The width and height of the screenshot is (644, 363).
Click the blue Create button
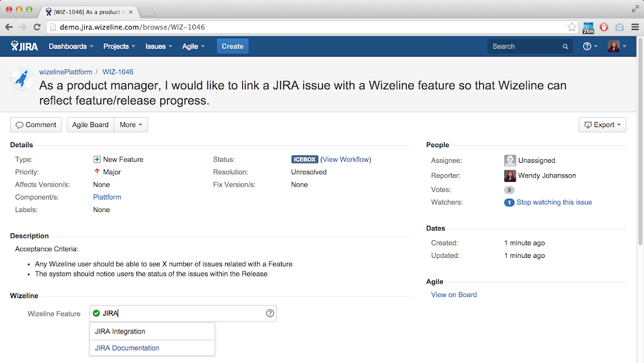pyautogui.click(x=232, y=46)
